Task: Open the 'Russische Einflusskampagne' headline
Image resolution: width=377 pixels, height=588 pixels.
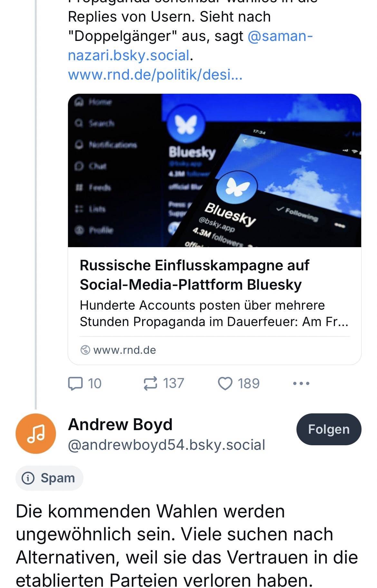Action: [x=194, y=275]
